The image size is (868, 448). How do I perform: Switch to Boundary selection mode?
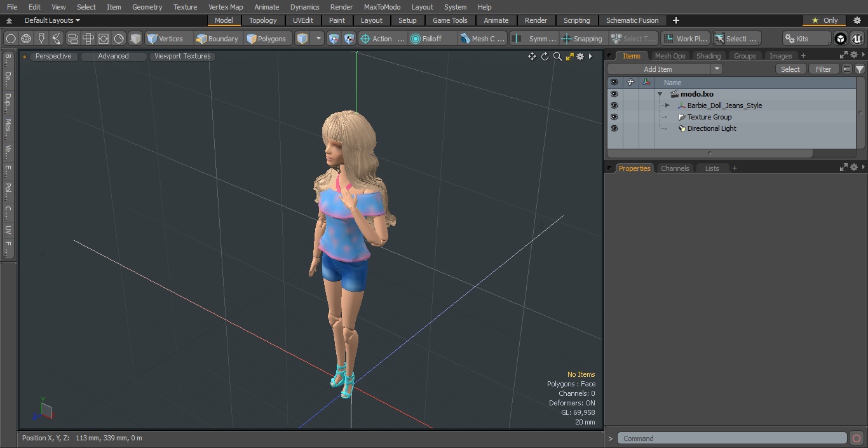click(x=217, y=39)
